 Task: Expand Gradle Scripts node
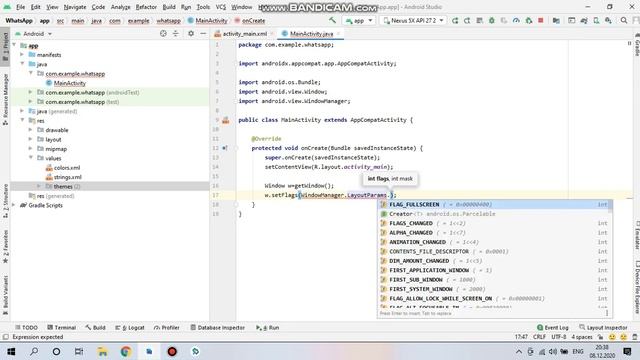[x=14, y=205]
